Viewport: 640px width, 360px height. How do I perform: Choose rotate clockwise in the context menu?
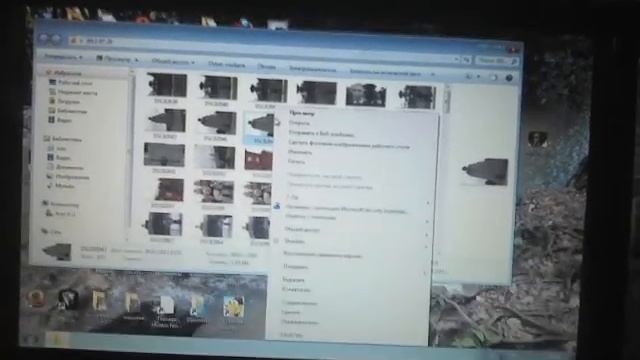[x=324, y=177]
